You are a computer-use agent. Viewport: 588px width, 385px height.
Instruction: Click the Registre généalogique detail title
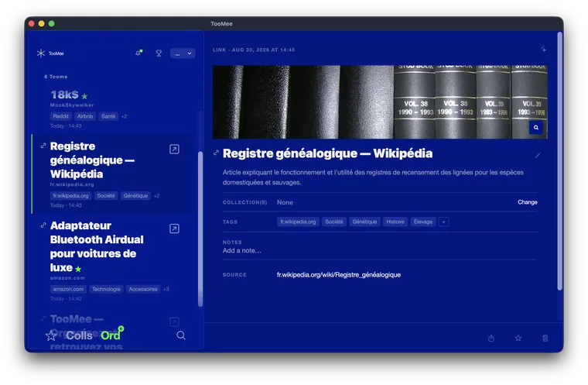(327, 153)
